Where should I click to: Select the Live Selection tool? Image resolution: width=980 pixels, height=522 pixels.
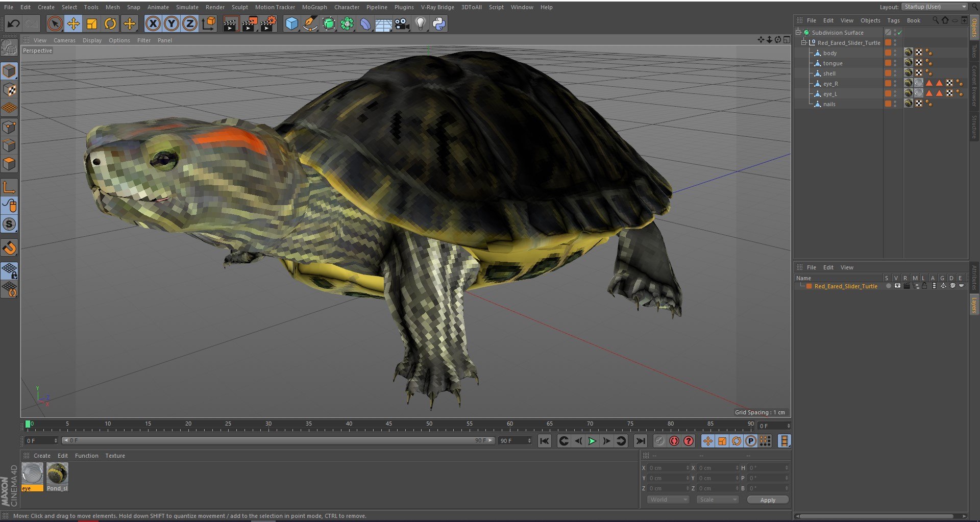55,23
